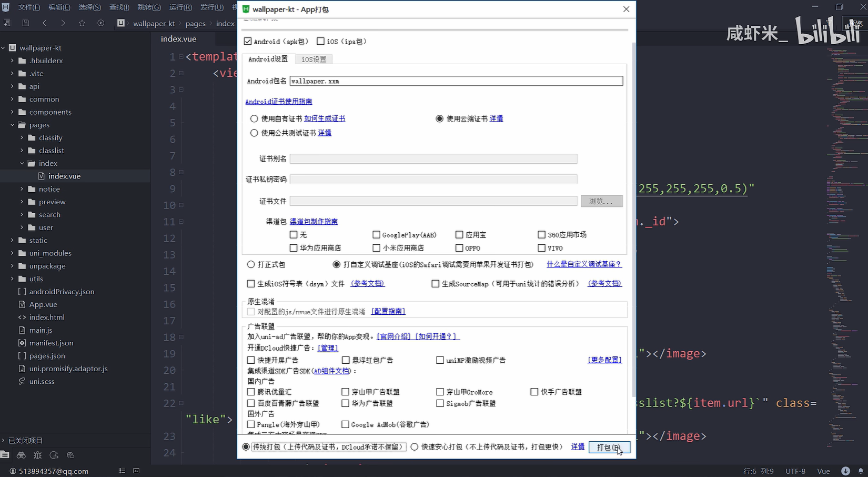Go forward with the right arrow toolbar icon
This screenshot has width=868, height=477.
tap(63, 23)
